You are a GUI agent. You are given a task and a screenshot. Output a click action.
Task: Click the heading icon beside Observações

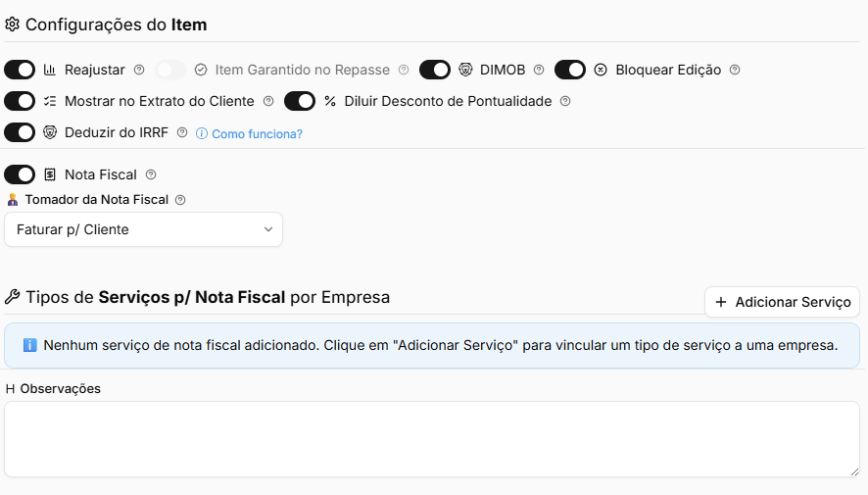click(x=10, y=389)
